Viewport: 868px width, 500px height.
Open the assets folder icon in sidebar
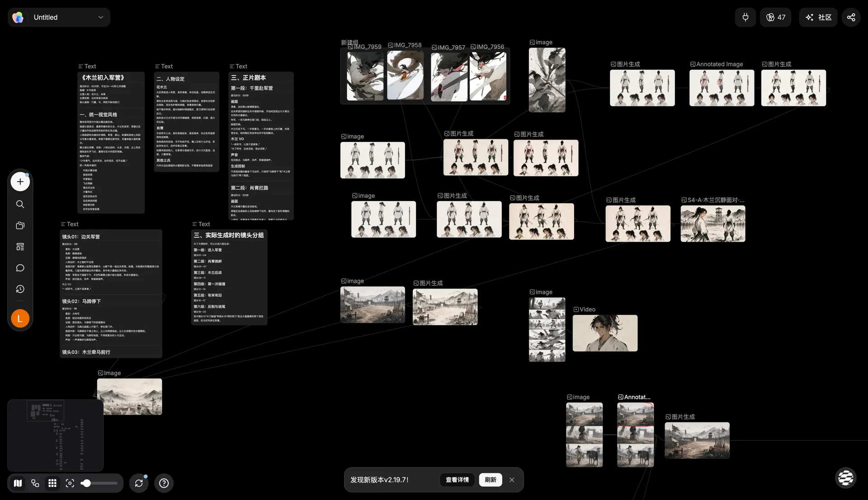(x=20, y=225)
